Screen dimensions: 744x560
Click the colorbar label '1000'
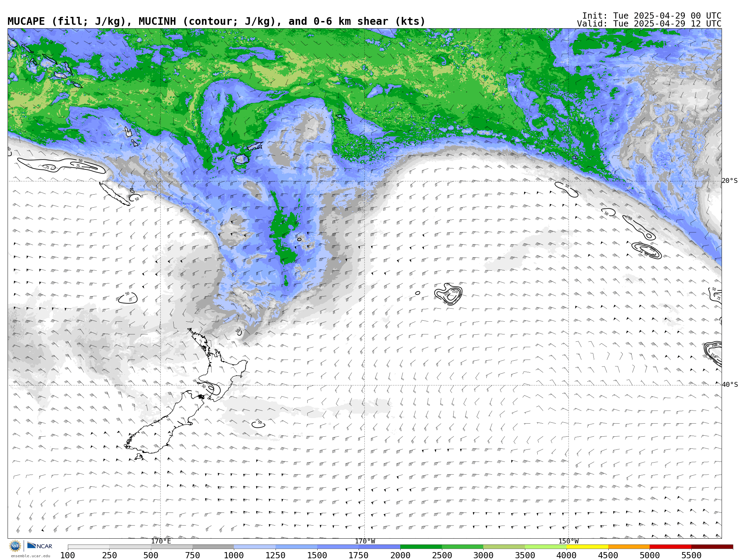[x=234, y=556]
